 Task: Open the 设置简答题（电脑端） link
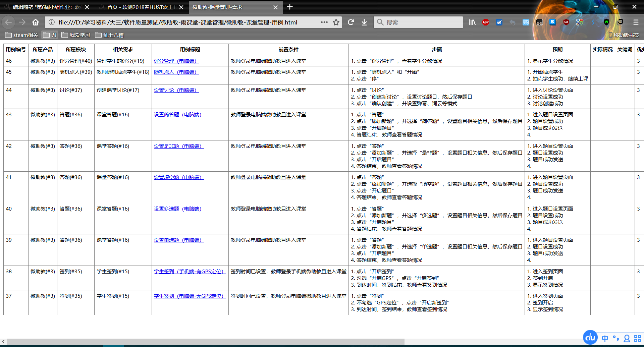pos(179,114)
